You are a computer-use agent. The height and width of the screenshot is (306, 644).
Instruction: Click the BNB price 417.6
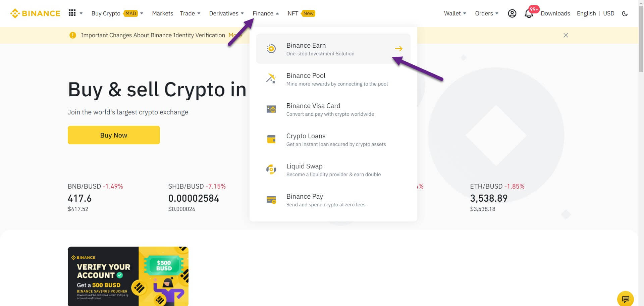point(79,198)
